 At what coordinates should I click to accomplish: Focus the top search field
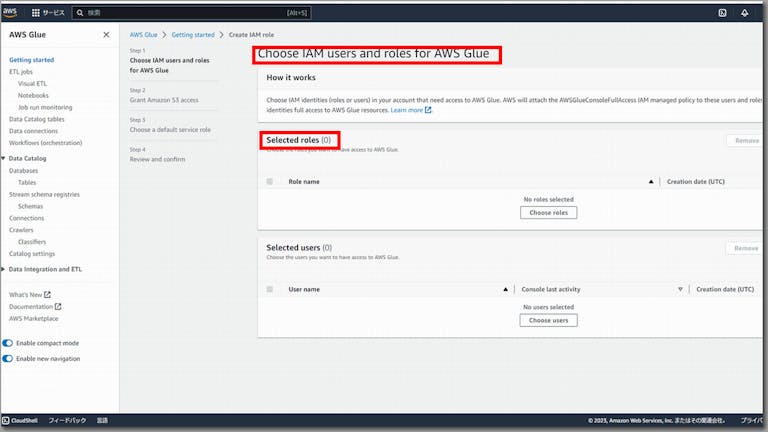click(x=192, y=13)
